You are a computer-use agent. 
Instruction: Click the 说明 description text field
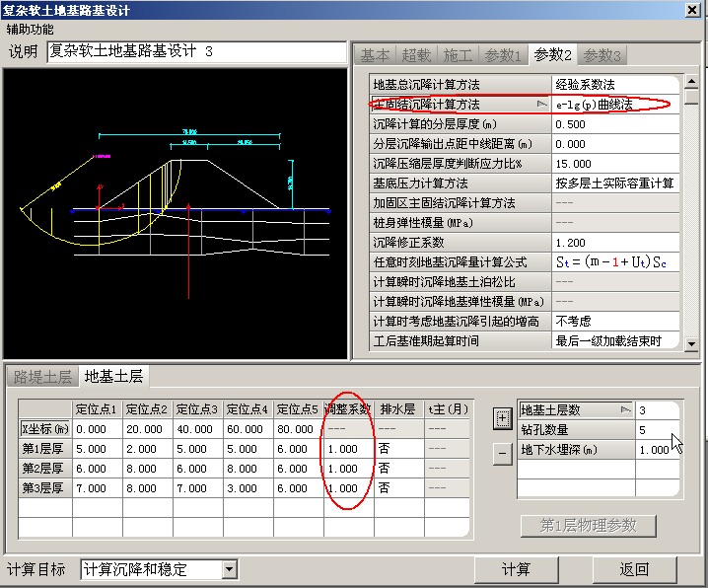coord(196,51)
